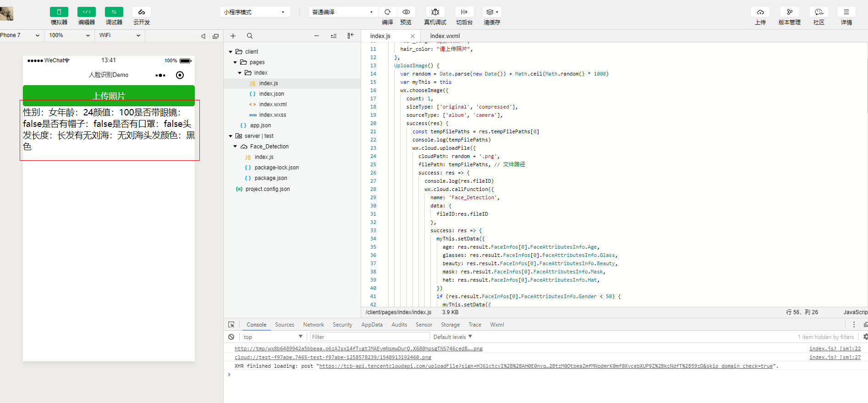Select package-lock.json in file tree
The width and height of the screenshot is (868, 403).
(x=276, y=168)
